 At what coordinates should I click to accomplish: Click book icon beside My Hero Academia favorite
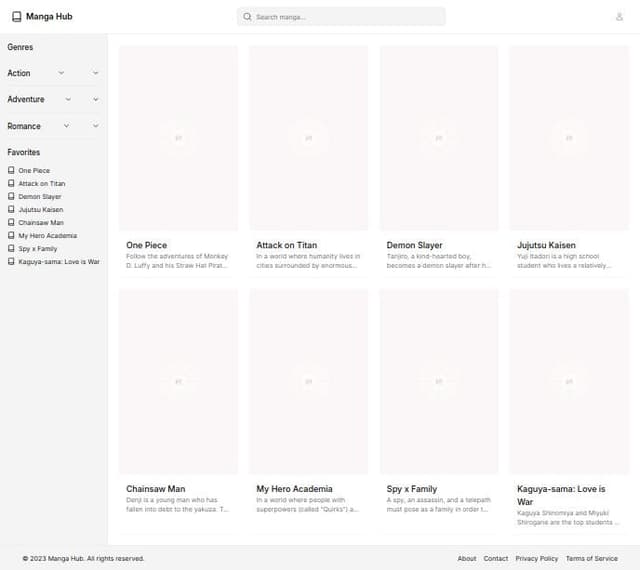pos(11,236)
